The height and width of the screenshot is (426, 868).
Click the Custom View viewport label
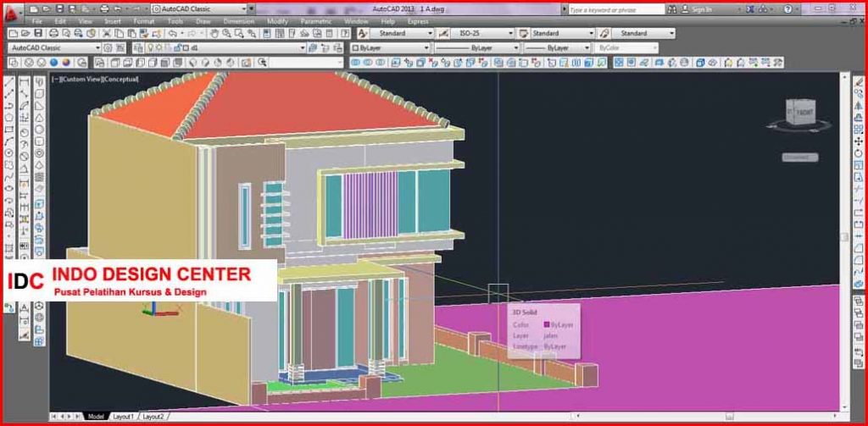tap(82, 79)
